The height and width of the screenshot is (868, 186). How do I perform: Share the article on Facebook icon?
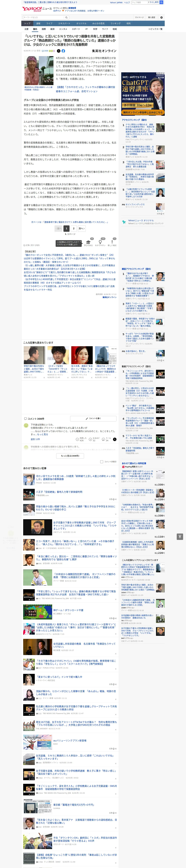(x=63, y=51)
